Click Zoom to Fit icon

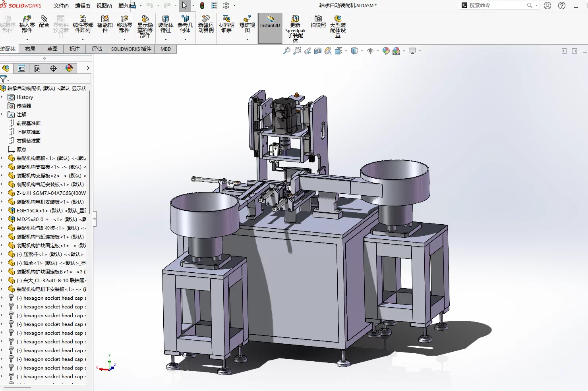coord(286,51)
